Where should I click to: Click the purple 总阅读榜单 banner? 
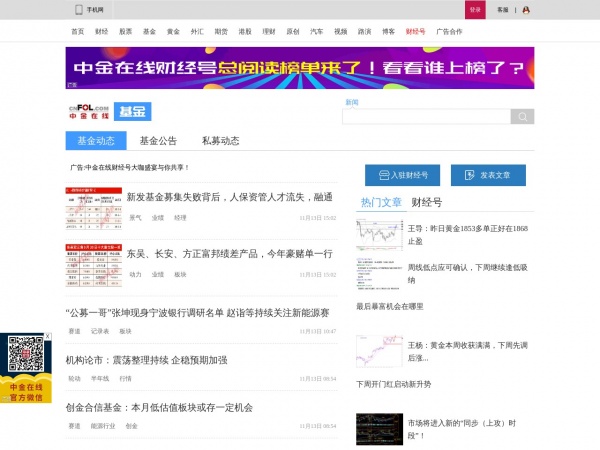[x=300, y=68]
